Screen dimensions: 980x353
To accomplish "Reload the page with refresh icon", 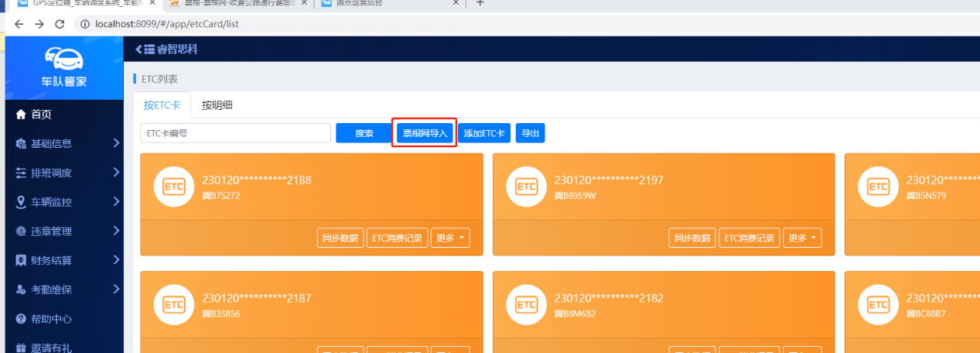I will pyautogui.click(x=60, y=24).
